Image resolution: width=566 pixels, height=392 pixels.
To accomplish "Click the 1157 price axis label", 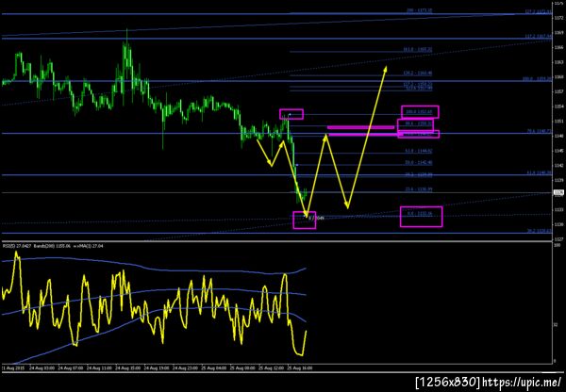I will pyautogui.click(x=558, y=91).
